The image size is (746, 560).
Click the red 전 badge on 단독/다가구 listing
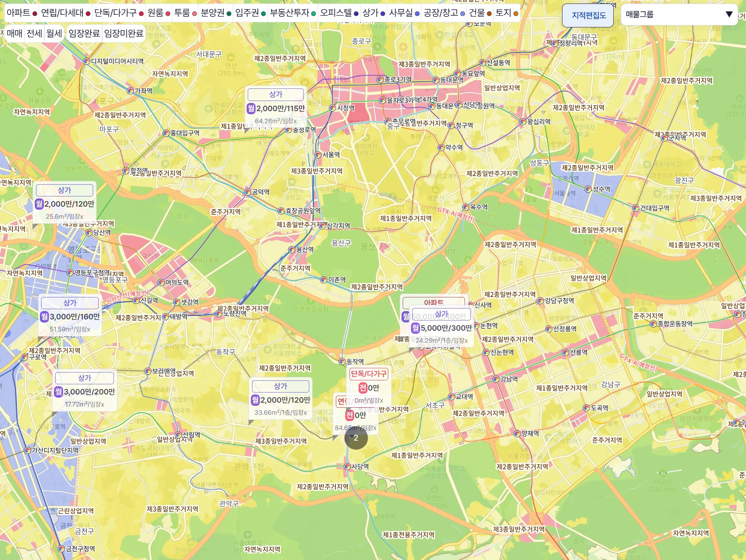(x=363, y=388)
